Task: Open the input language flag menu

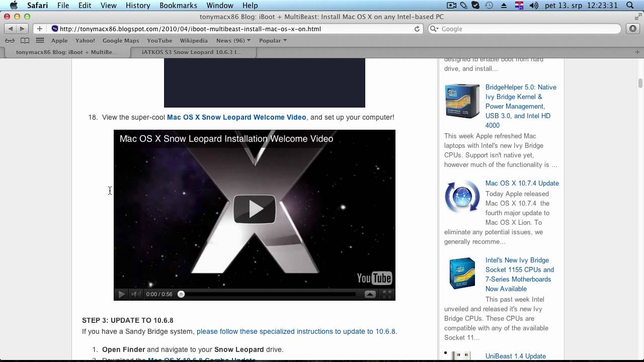Action: tap(519, 6)
